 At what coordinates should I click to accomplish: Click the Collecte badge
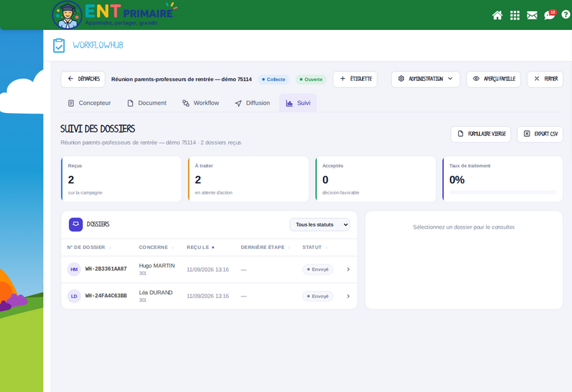[273, 80]
